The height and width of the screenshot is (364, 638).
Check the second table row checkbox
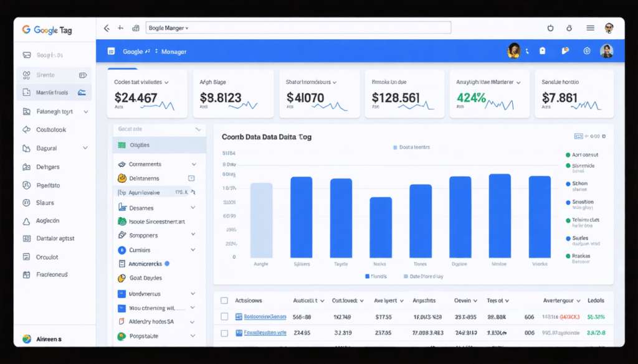[224, 333]
